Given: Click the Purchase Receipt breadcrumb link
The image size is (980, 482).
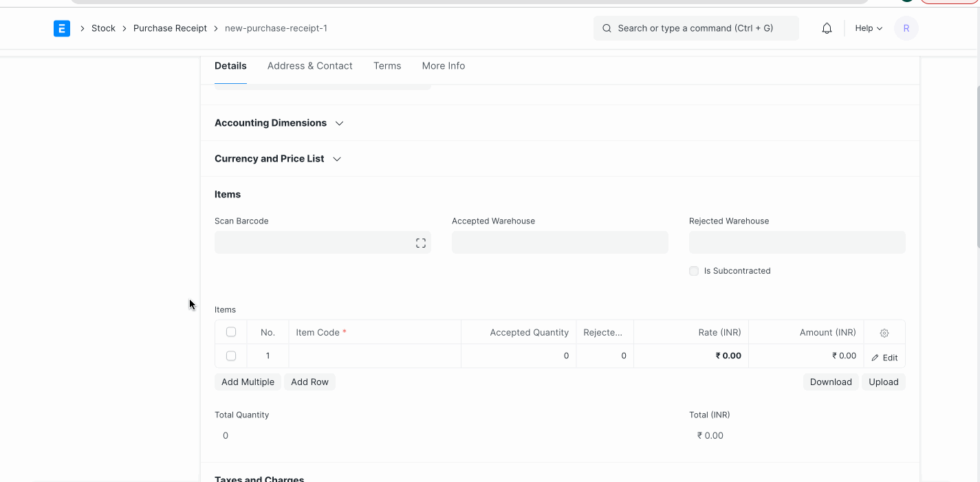Looking at the screenshot, I should [x=170, y=28].
